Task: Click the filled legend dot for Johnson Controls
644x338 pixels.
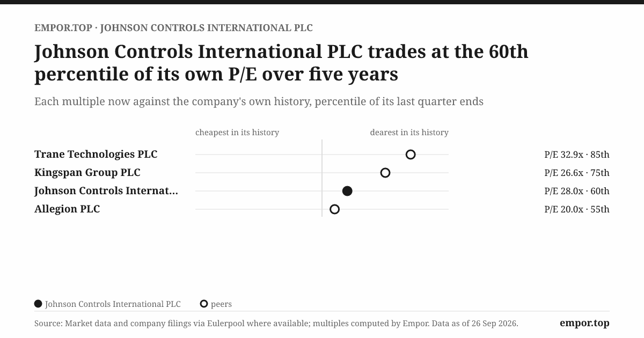Action: click(38, 304)
